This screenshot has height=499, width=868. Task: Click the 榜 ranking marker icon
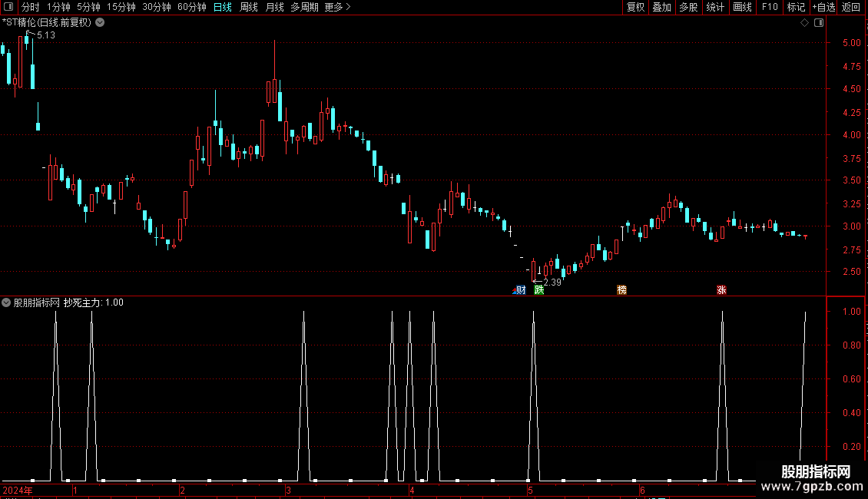point(621,290)
